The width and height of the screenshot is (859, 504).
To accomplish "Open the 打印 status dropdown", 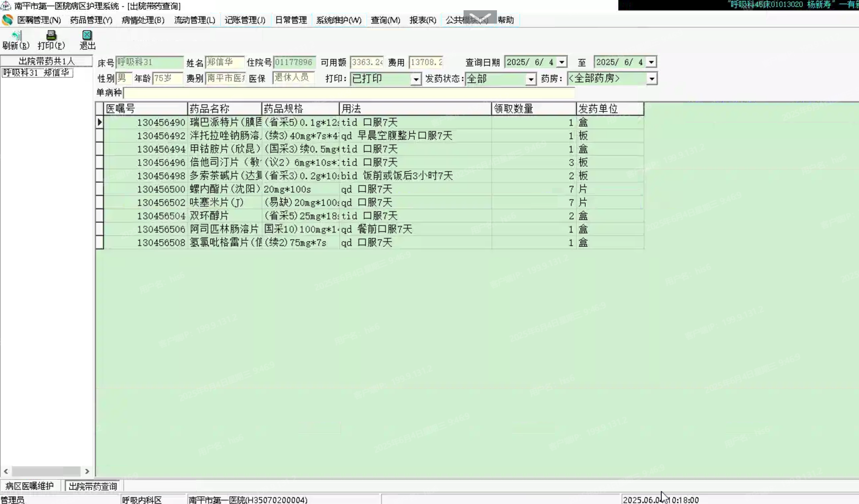I will point(415,79).
